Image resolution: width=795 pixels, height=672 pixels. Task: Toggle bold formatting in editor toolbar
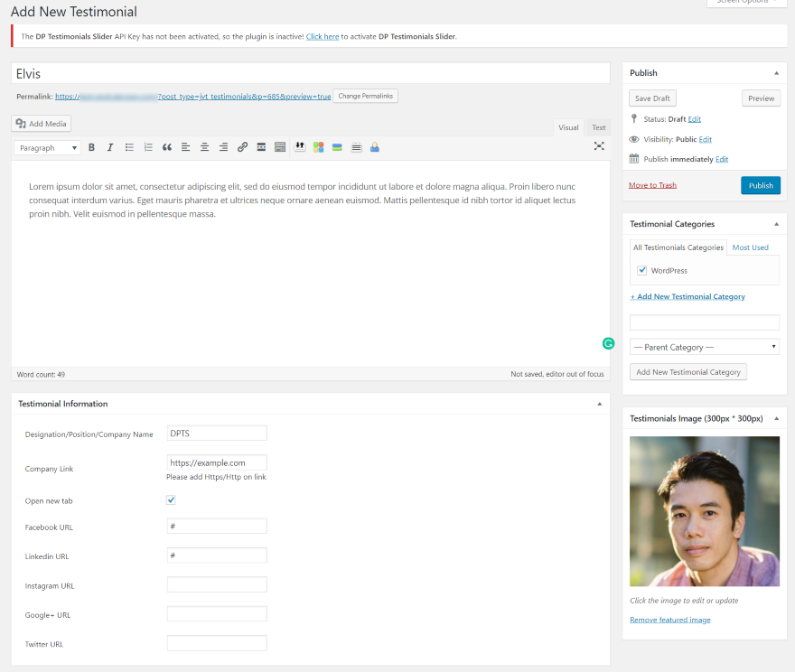[91, 147]
